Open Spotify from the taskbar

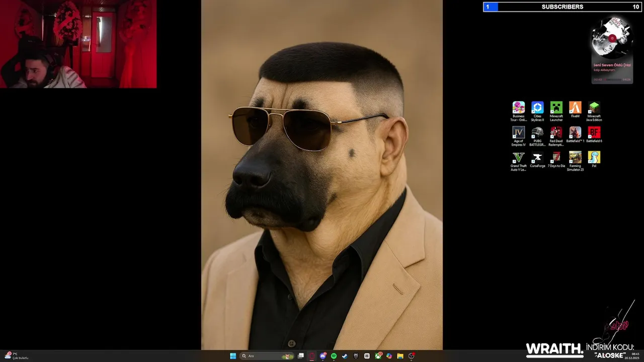(334, 356)
